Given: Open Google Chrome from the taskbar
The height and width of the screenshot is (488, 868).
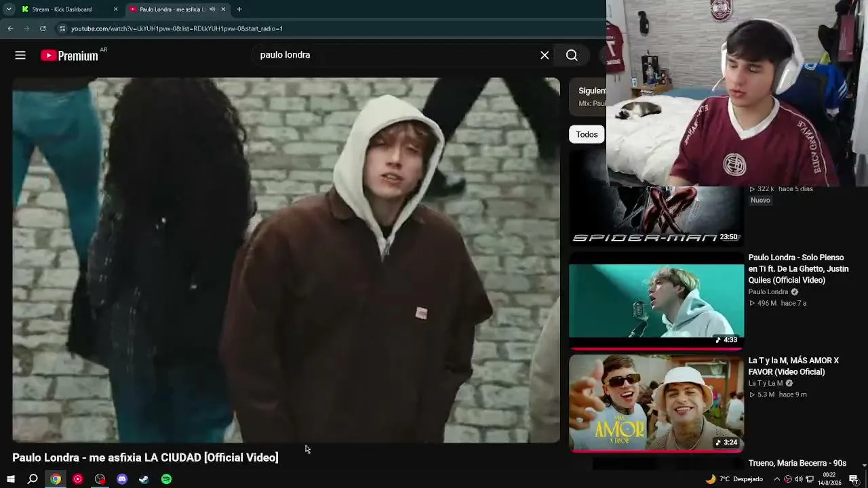Looking at the screenshot, I should [x=56, y=479].
